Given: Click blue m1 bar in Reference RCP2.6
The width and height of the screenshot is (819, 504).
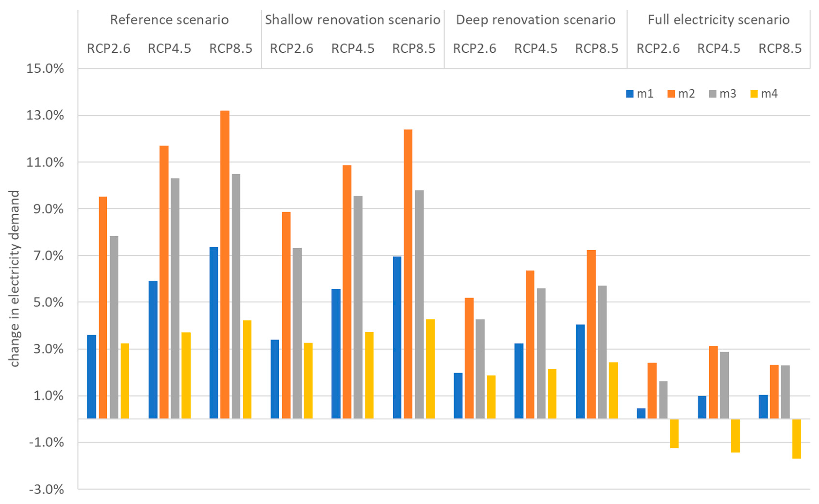Looking at the screenshot, I should click(92, 377).
